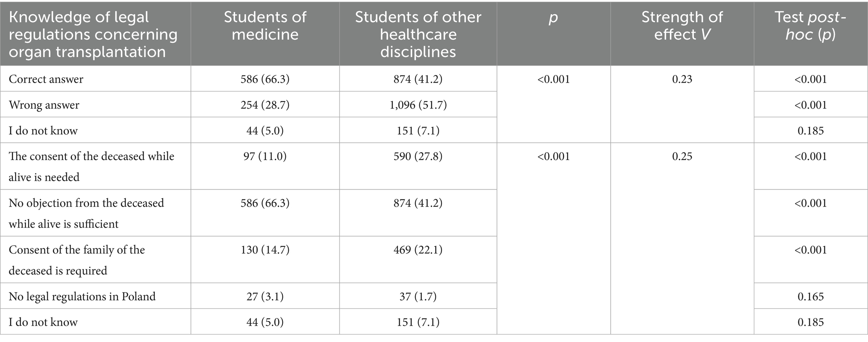The image size is (868, 342).
Task: Click the "Correct answer" row label
Action: tap(46, 79)
